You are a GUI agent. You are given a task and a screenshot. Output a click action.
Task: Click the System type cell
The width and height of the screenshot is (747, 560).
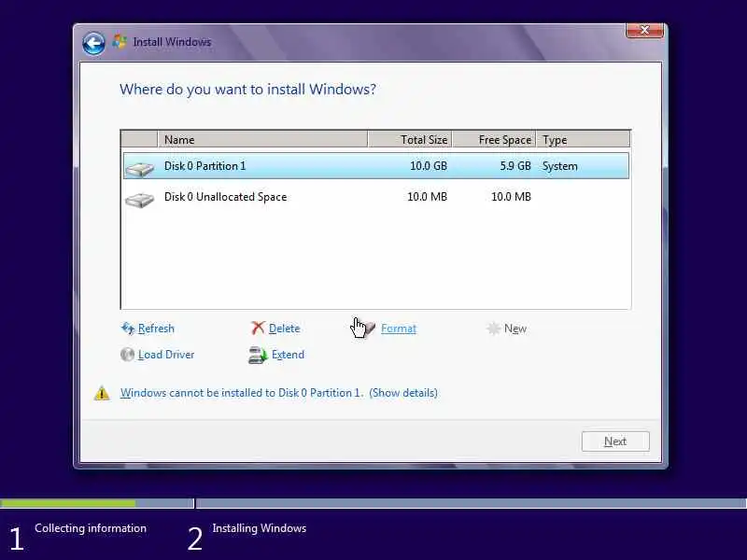[559, 166]
